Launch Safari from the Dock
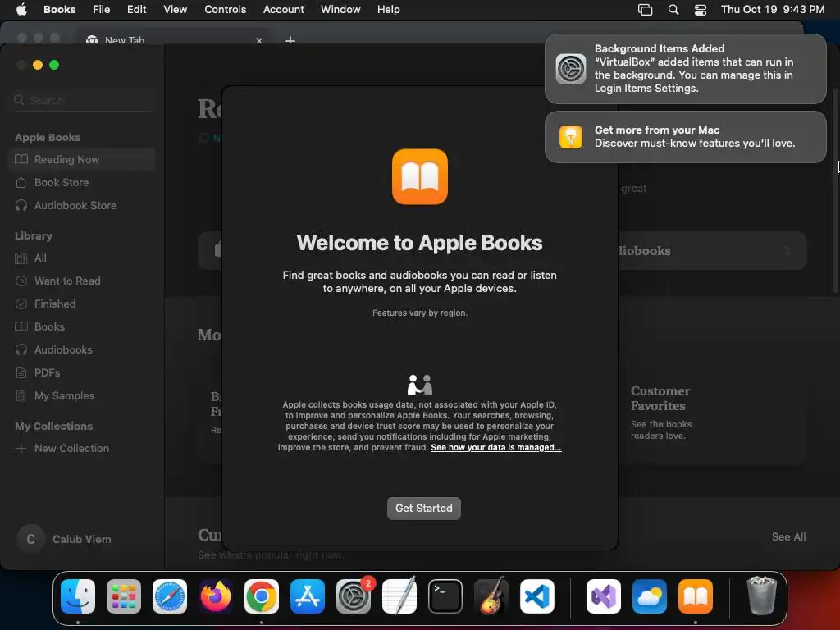 [170, 596]
